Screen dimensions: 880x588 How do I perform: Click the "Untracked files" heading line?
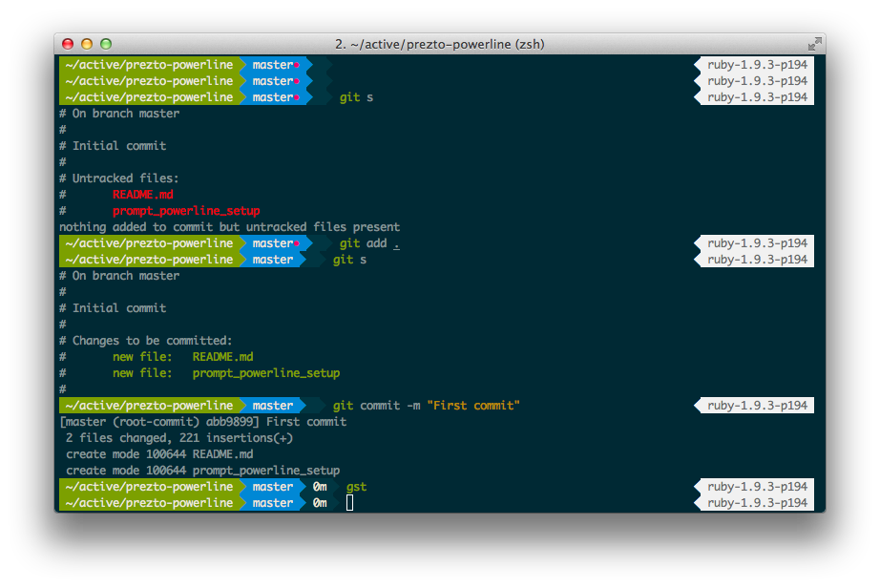(125, 178)
